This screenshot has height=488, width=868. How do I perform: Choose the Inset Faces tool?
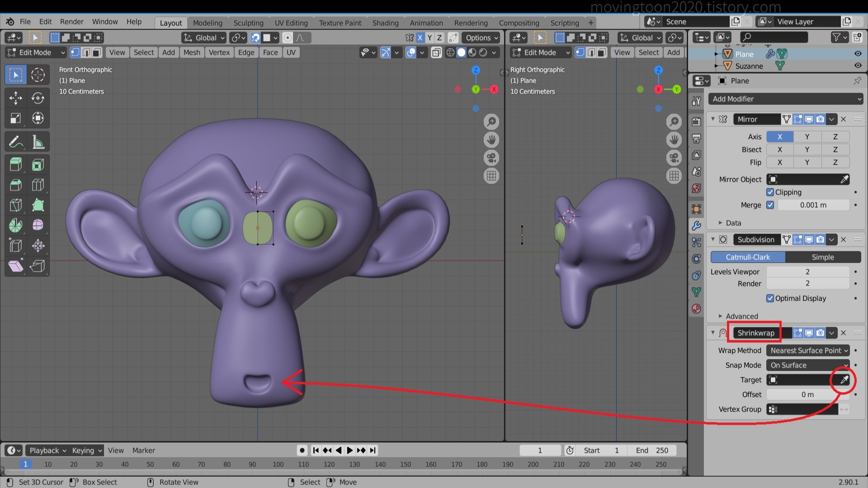(x=38, y=165)
